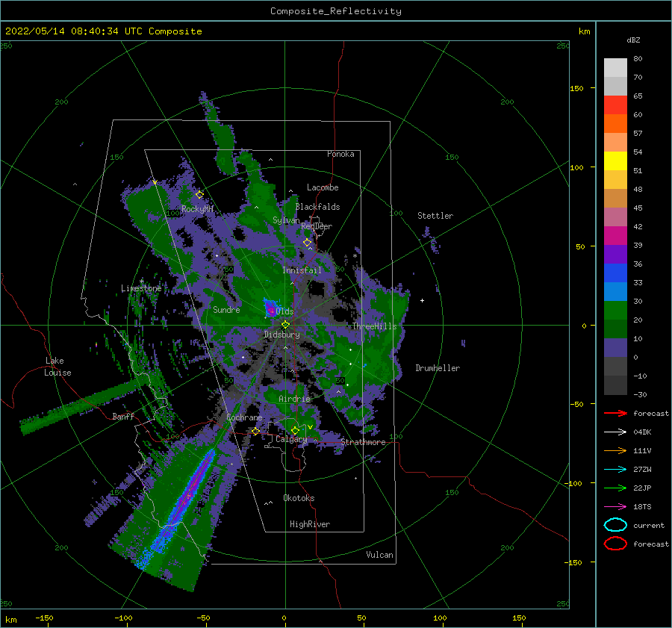Click the dBZ scale heading
This screenshot has width=672, height=628.
(x=633, y=40)
